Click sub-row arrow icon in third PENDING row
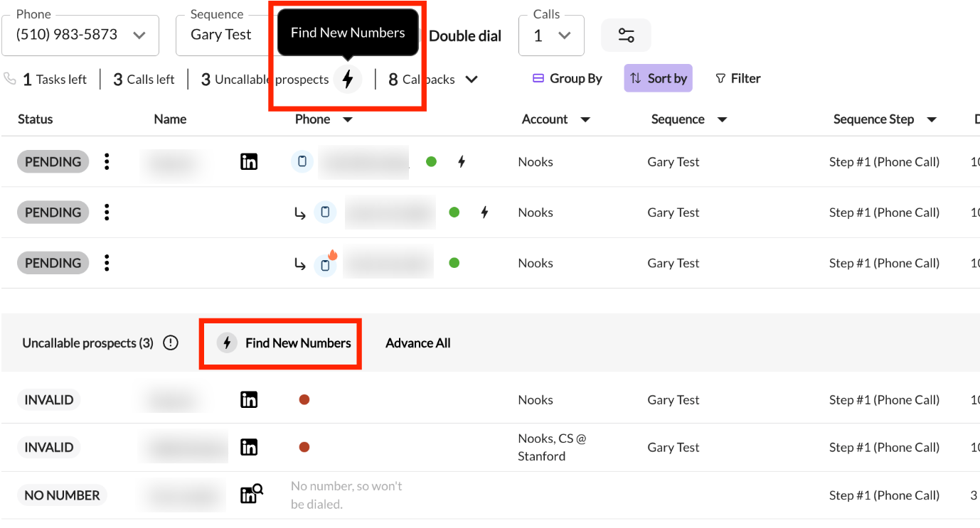Viewport: 980px width, 528px height. tap(300, 264)
